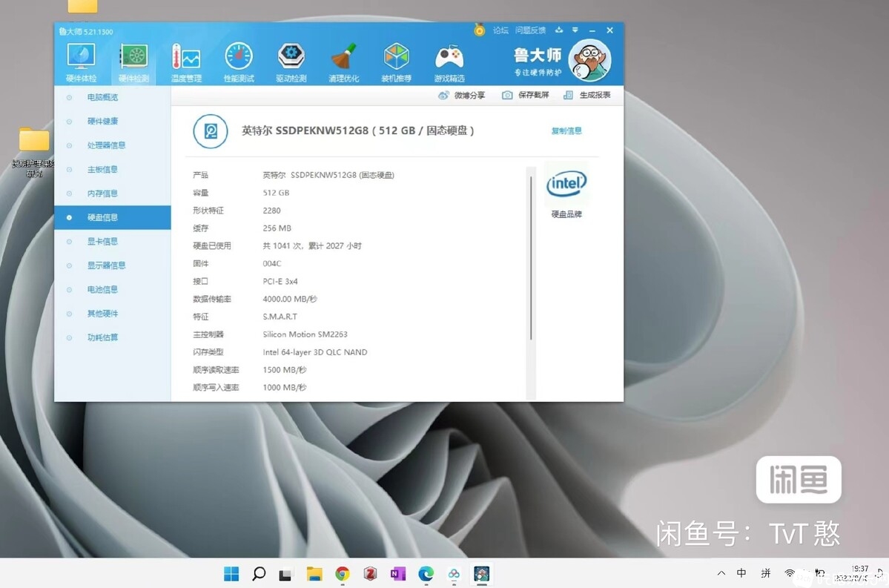This screenshot has height=588, width=889.
Task: Open Task View on taskbar
Action: 285,575
